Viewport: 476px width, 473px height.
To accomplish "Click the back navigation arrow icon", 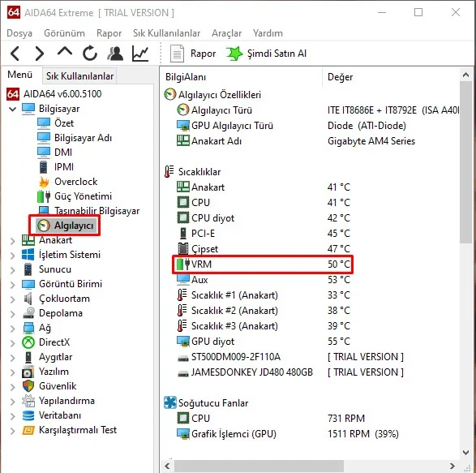I will 15,54.
